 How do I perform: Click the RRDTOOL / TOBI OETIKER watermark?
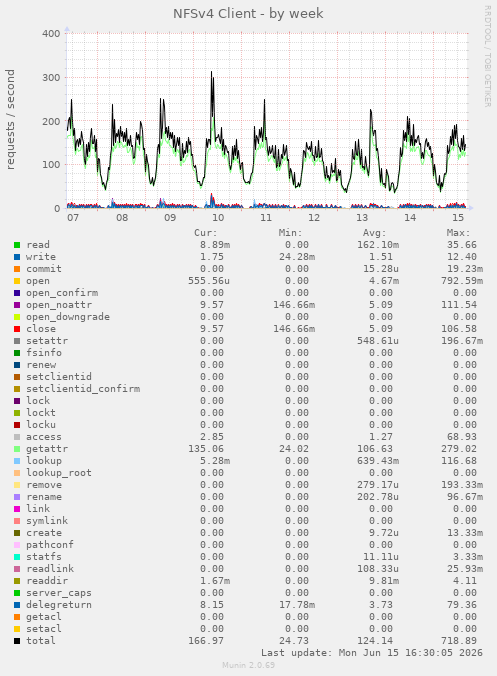[x=488, y=56]
